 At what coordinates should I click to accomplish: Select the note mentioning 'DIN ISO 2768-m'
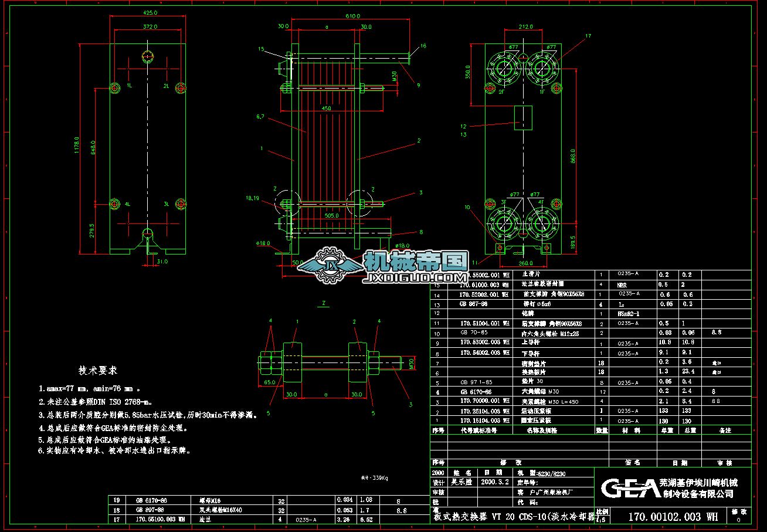(96, 402)
